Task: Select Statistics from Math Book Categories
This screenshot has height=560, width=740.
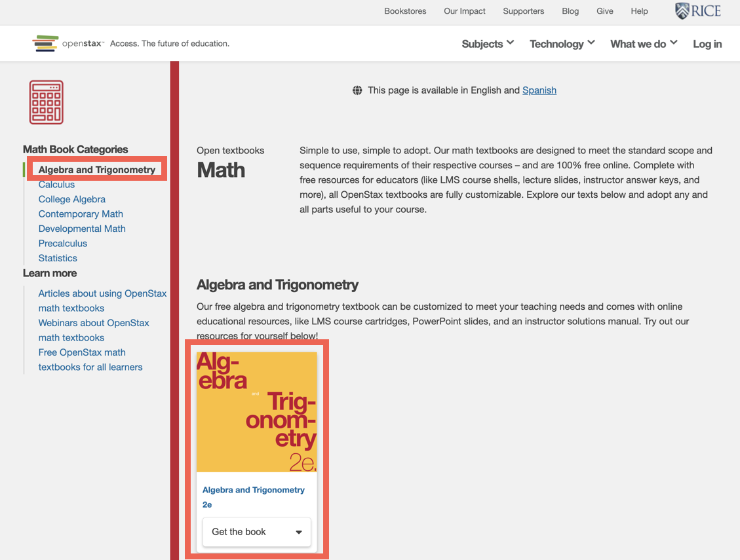Action: click(58, 258)
